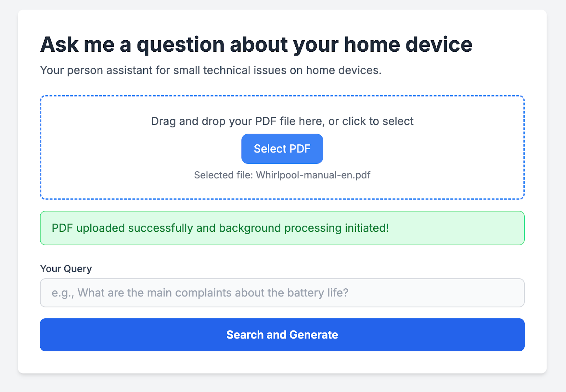Screen dimensions: 566x392
Task: Click the gray page background below card
Action: (x=282, y=384)
